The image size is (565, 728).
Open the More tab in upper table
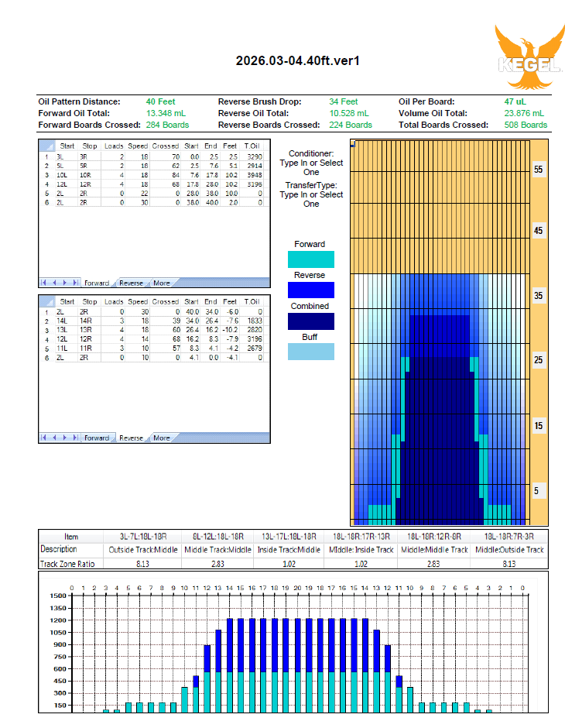(161, 283)
